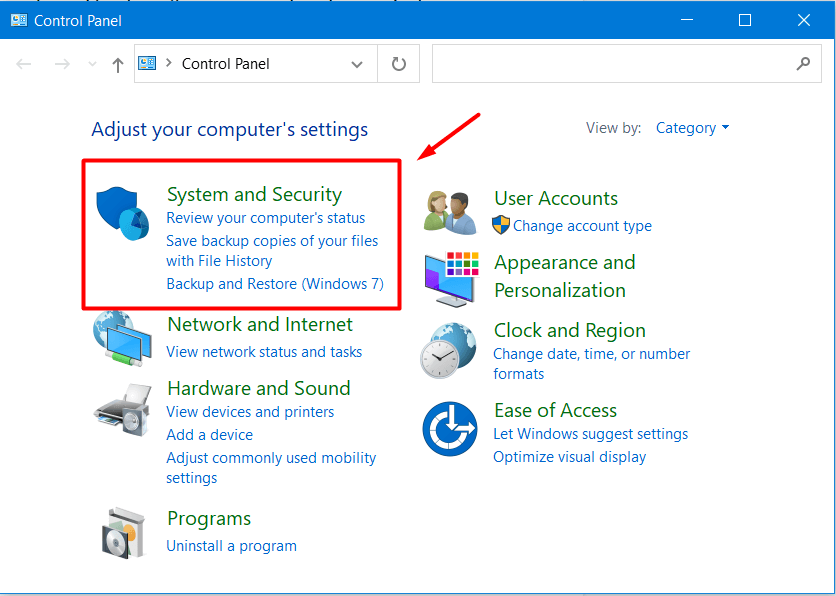Open Backup and Restore (Windows 7)
This screenshot has width=836, height=596.
275,284
